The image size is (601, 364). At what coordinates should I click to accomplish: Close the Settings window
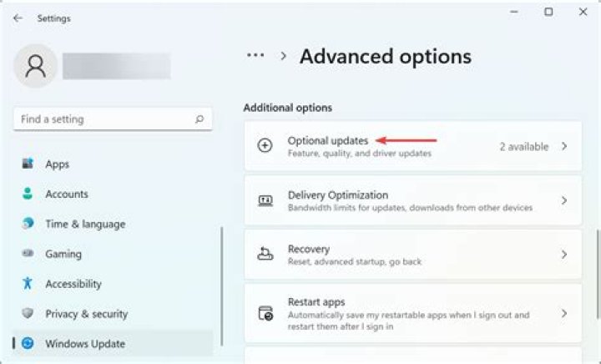[x=583, y=12]
